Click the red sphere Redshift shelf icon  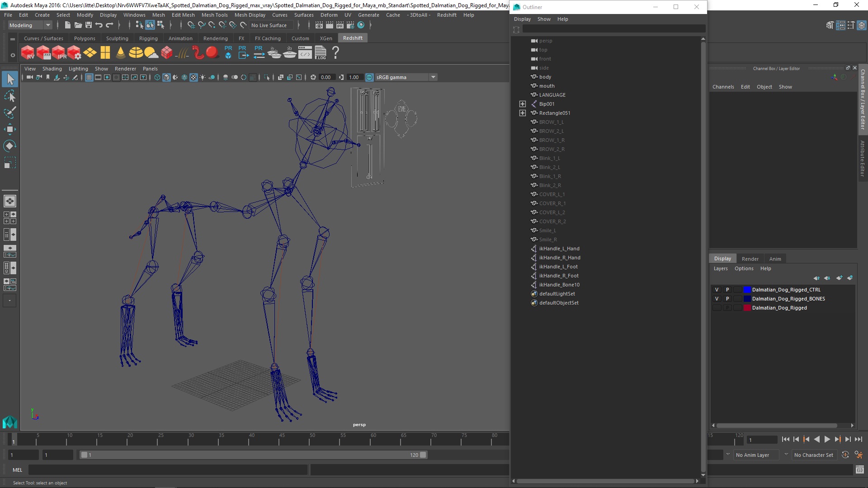pos(212,53)
